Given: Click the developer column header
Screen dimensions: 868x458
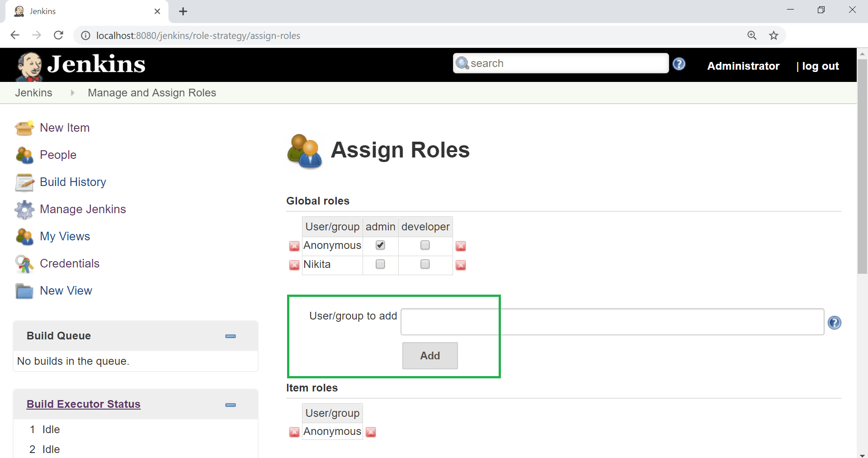Looking at the screenshot, I should tap(425, 227).
